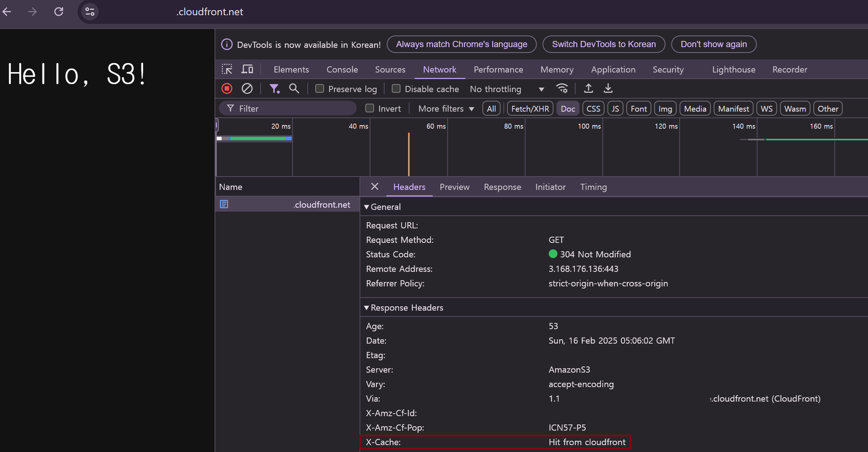The height and width of the screenshot is (452, 868).
Task: Open network conditions wifi icon
Action: coord(562,89)
